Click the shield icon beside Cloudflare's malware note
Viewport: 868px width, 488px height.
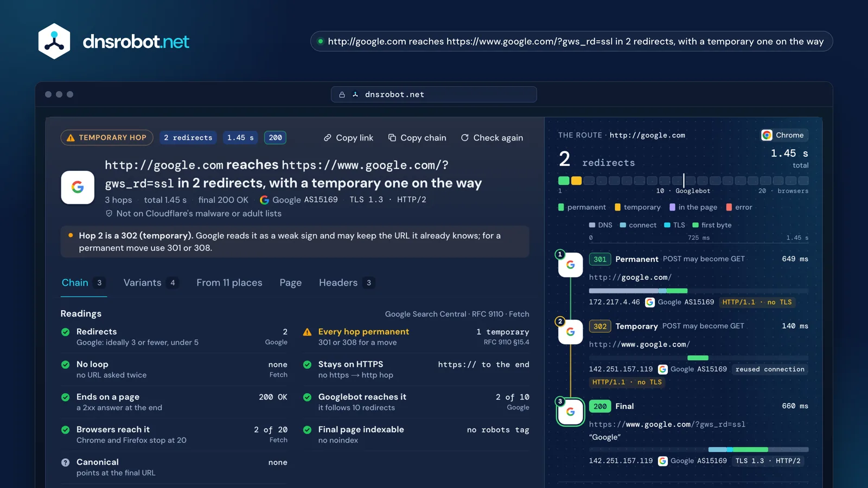[109, 214]
